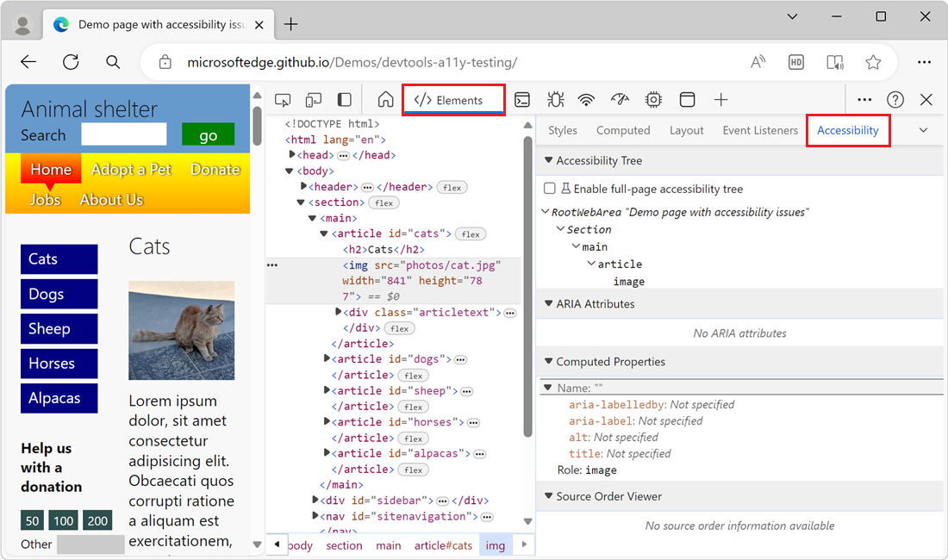Open the Performance panel gauge icon
This screenshot has width=948, height=560.
(620, 99)
